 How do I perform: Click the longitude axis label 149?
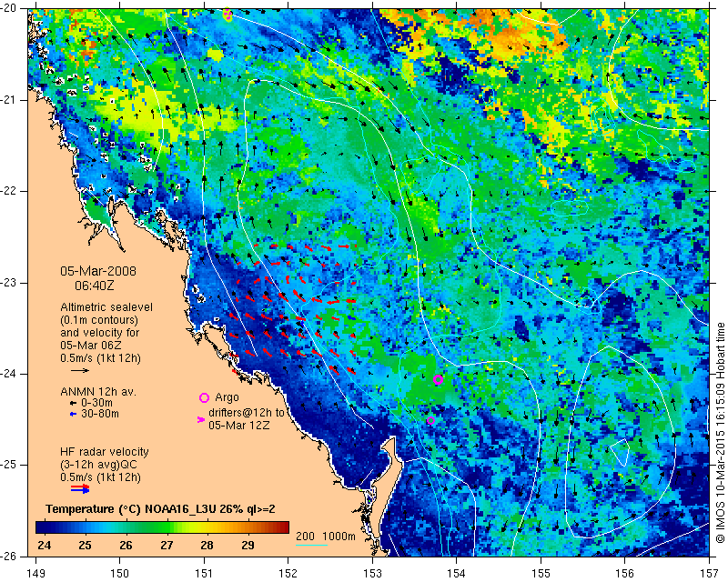click(x=35, y=574)
